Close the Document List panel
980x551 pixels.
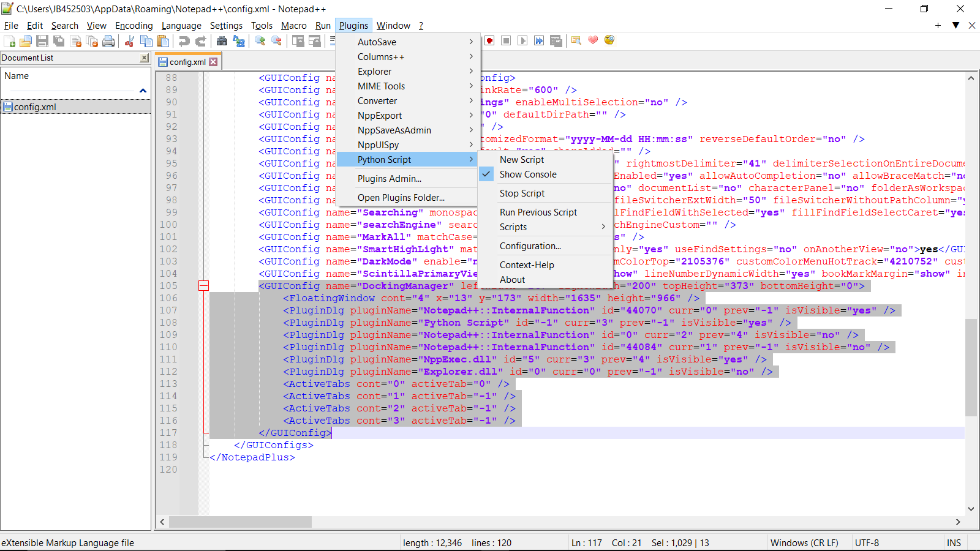point(145,58)
